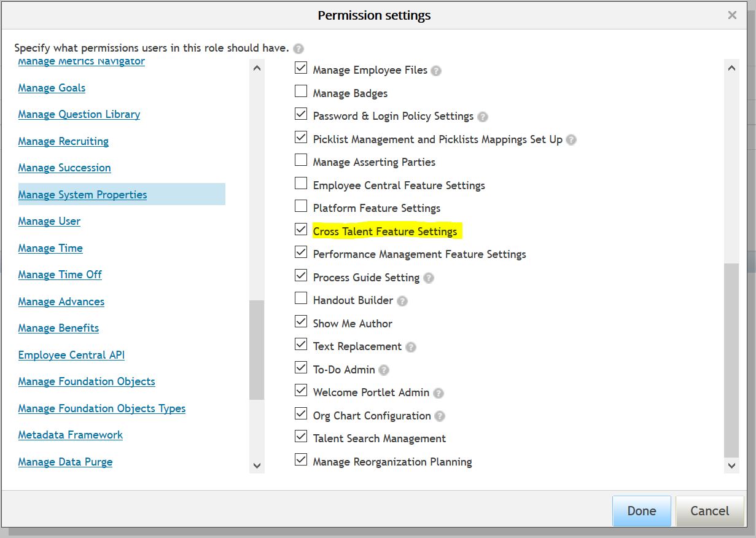This screenshot has width=756, height=538.
Task: Check Handout Builder checkbox
Action: pos(301,298)
